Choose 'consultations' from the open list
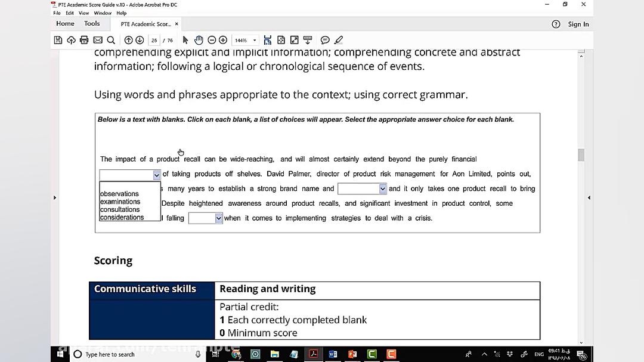The image size is (644, 362). tap(120, 209)
